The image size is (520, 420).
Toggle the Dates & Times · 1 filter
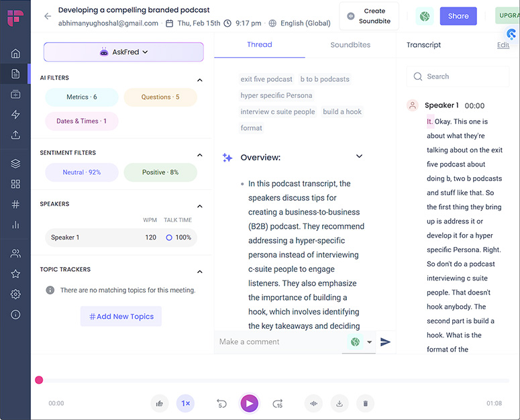tap(82, 121)
